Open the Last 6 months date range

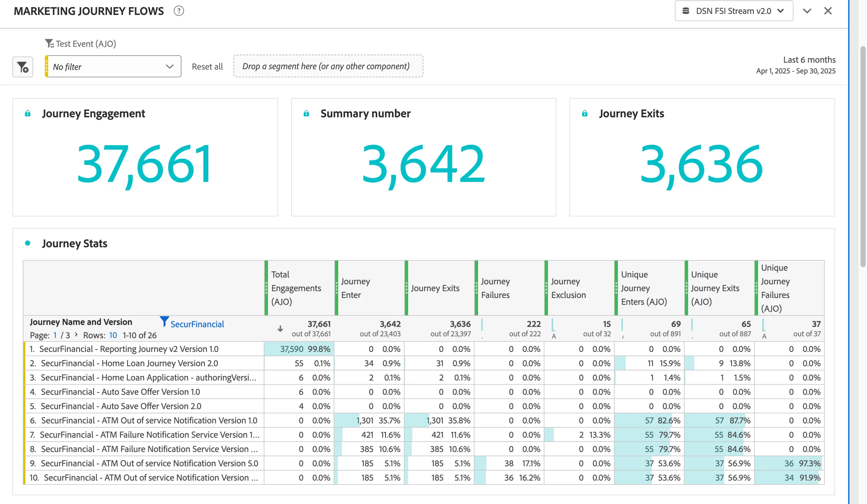pyautogui.click(x=795, y=65)
